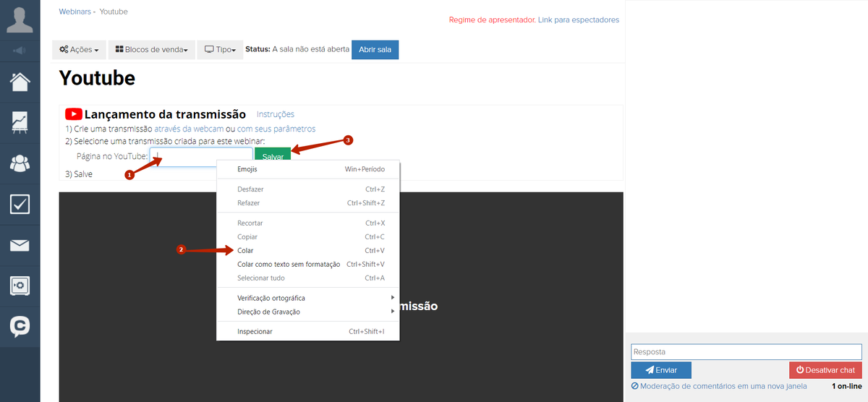Open the Link para espectadores link
868x402 pixels.
[x=579, y=20]
